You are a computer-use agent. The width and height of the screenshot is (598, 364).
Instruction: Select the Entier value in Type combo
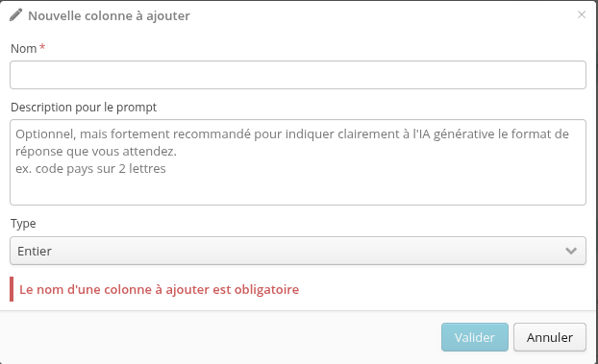point(35,251)
